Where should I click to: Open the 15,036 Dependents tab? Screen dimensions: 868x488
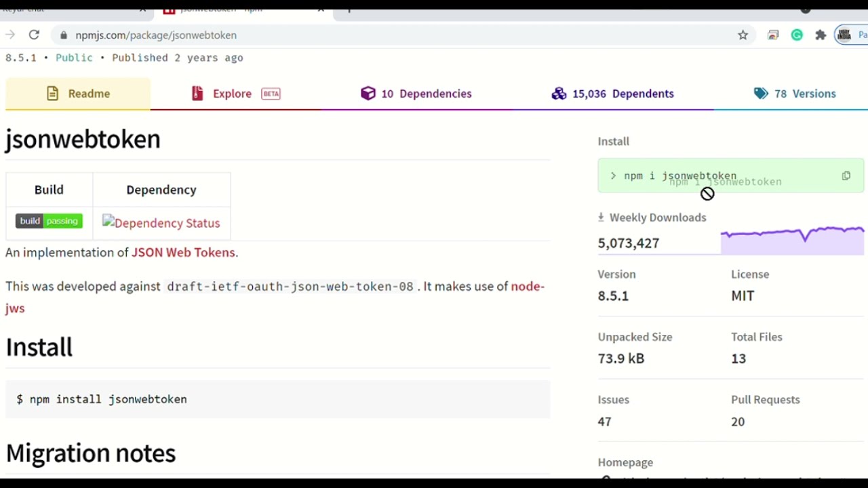pyautogui.click(x=612, y=94)
